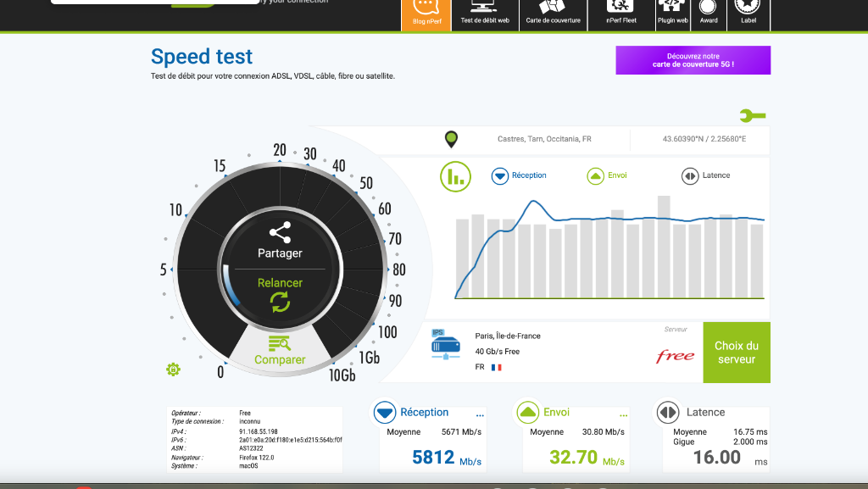
Task: Click the green wrench settings icon
Action: (x=752, y=116)
